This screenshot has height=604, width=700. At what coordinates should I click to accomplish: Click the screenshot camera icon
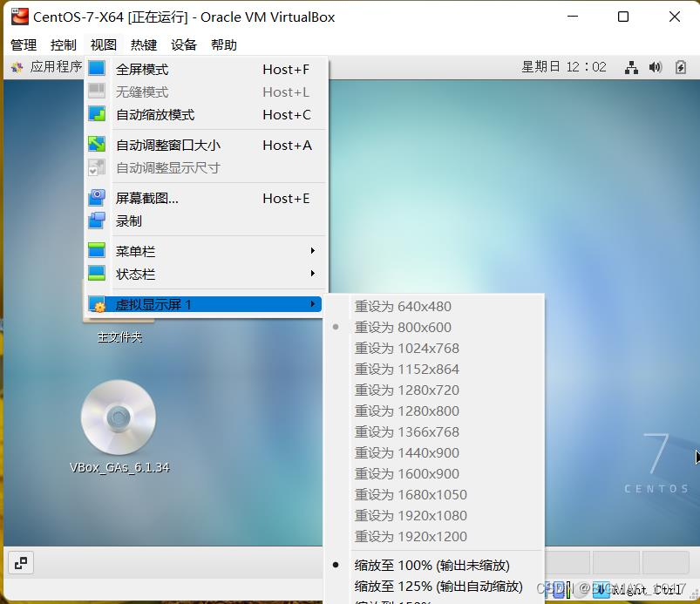coord(97,197)
